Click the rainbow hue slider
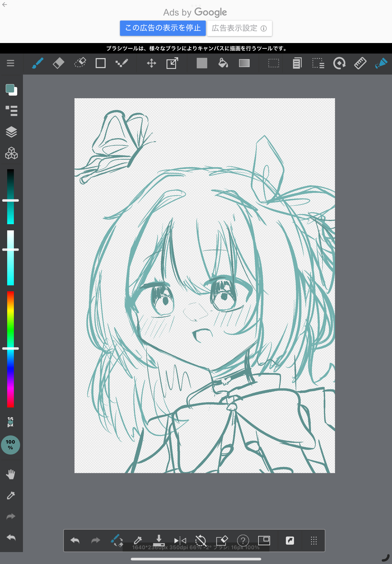Image resolution: width=392 pixels, height=564 pixels. (10, 349)
